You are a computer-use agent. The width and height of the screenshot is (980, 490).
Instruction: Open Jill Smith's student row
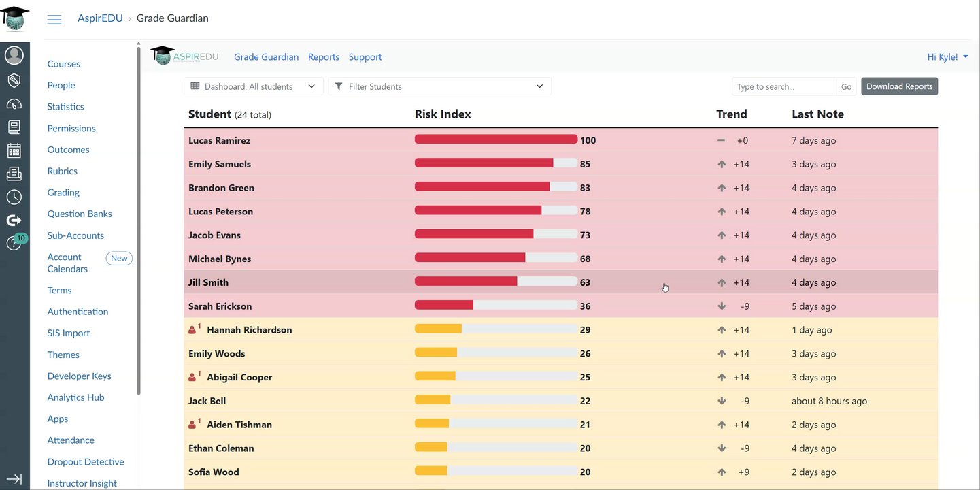[x=560, y=282]
